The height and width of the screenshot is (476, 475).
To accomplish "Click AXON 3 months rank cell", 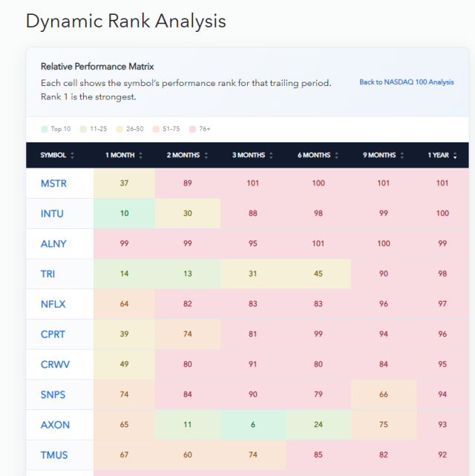I will (253, 425).
